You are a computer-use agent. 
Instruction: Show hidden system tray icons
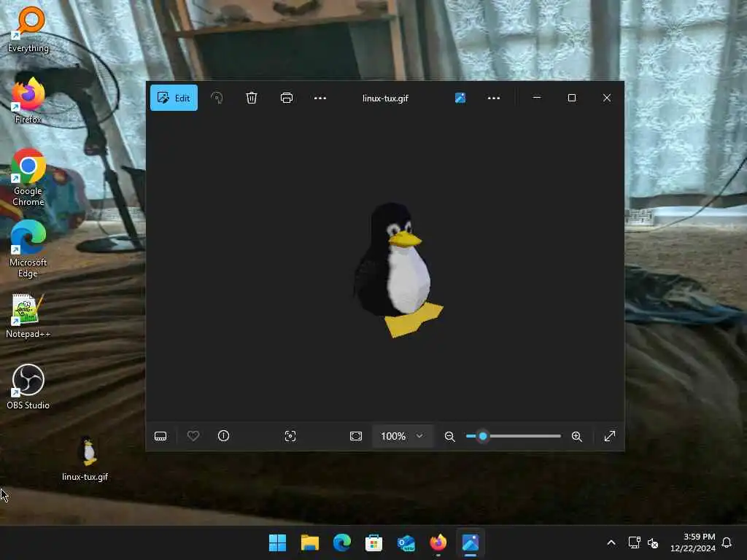(x=611, y=542)
